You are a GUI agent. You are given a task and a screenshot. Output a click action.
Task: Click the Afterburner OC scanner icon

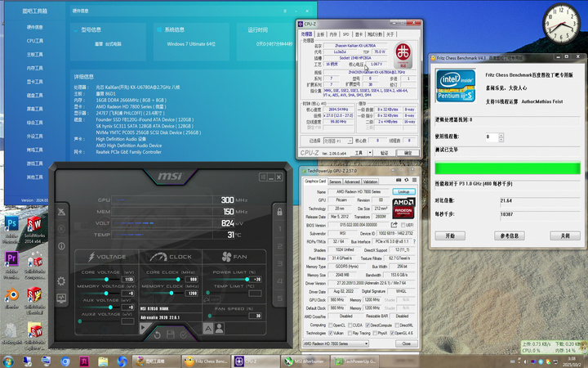point(61,212)
